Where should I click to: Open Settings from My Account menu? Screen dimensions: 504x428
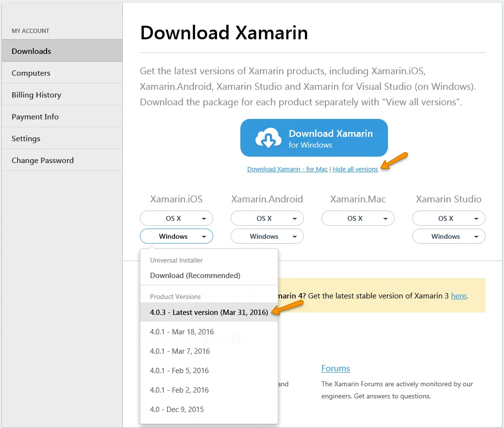[x=62, y=138]
